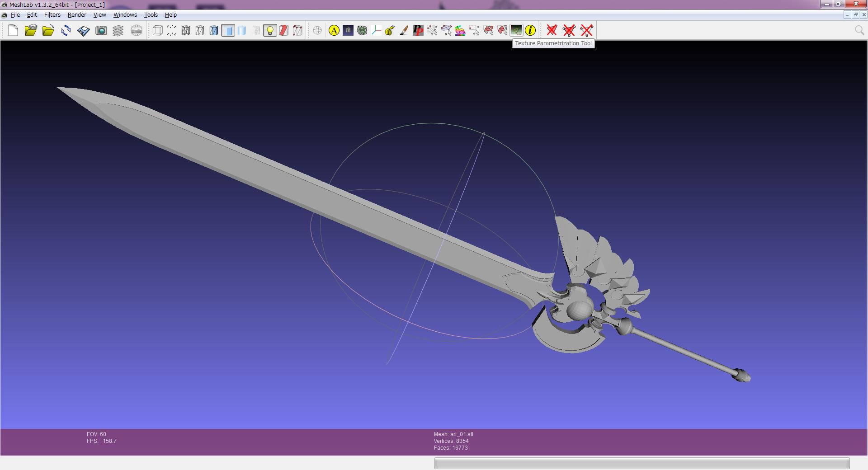This screenshot has height=470, width=868.
Task: Click the search magnifier icon
Action: pyautogui.click(x=859, y=30)
